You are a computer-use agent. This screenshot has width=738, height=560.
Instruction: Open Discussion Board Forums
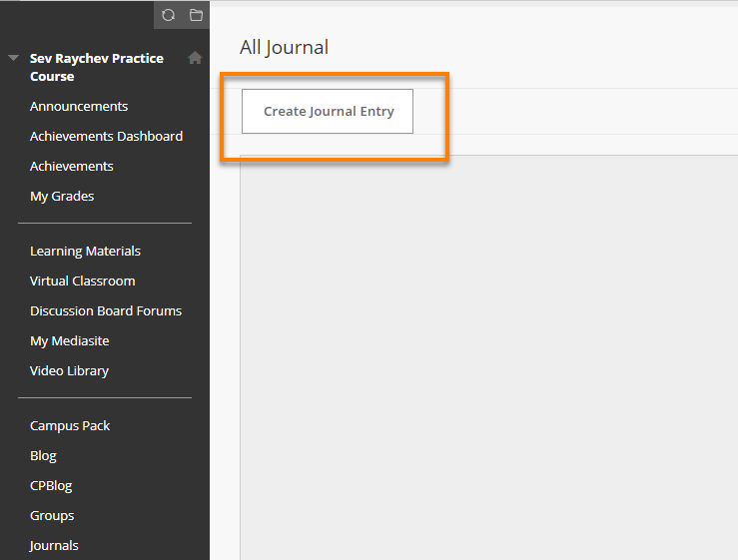click(106, 311)
